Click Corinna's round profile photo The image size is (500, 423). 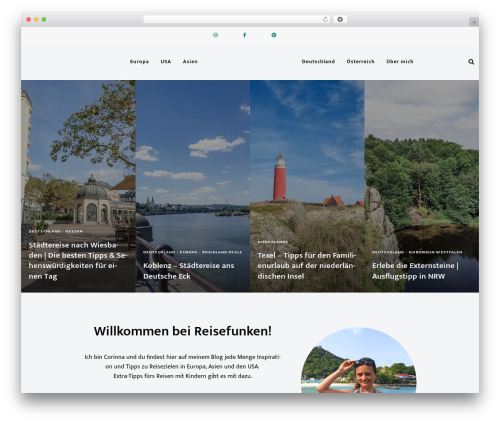(359, 360)
